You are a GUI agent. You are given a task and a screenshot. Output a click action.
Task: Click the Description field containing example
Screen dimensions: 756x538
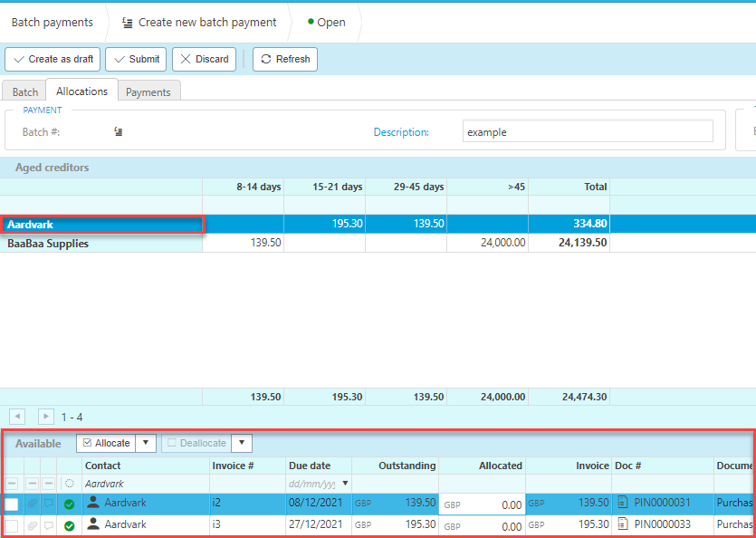(x=587, y=132)
